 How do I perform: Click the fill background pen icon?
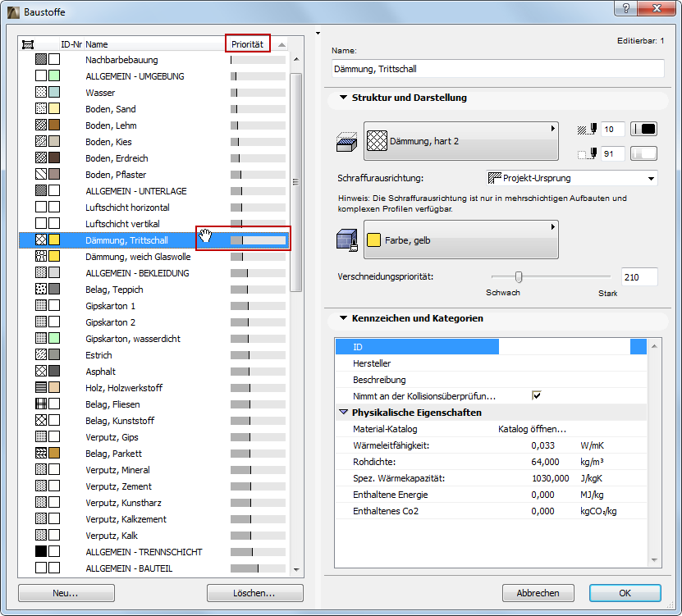tap(587, 153)
